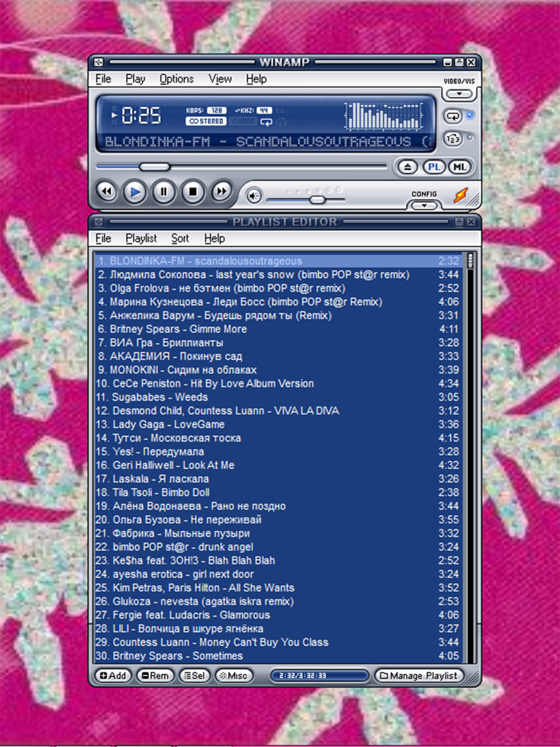Stop playback with the Stop button
This screenshot has height=747, width=560.
pos(192,192)
